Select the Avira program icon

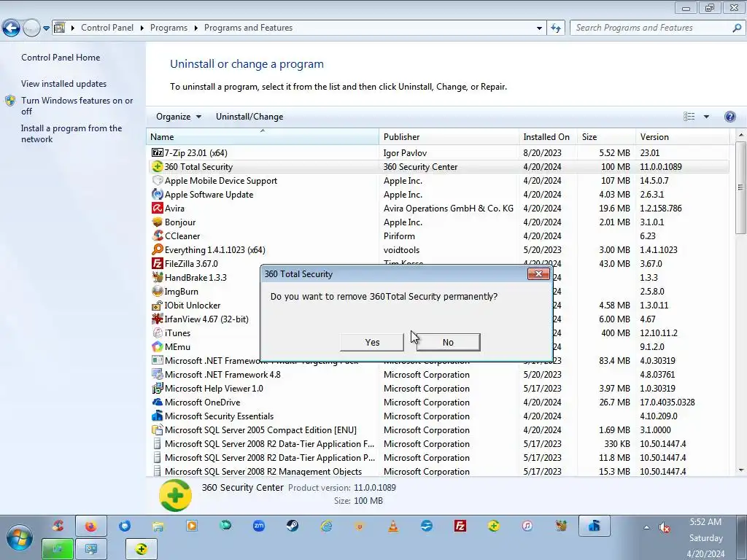click(158, 208)
